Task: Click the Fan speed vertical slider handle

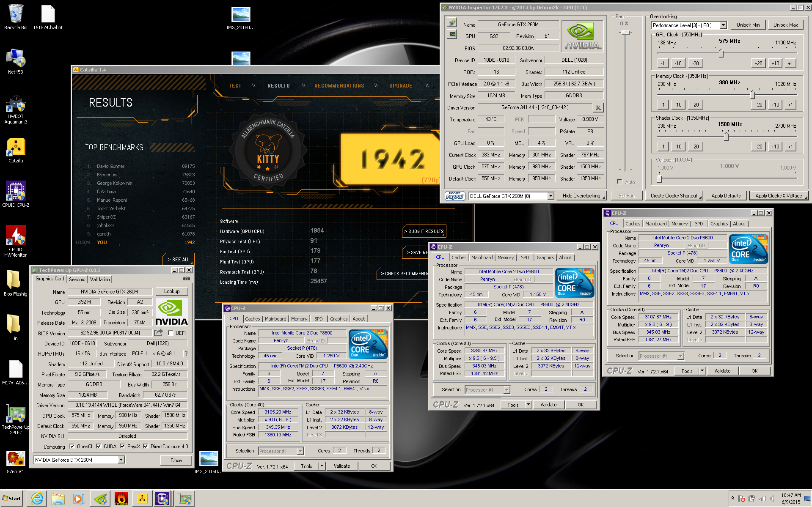Action: [x=625, y=33]
